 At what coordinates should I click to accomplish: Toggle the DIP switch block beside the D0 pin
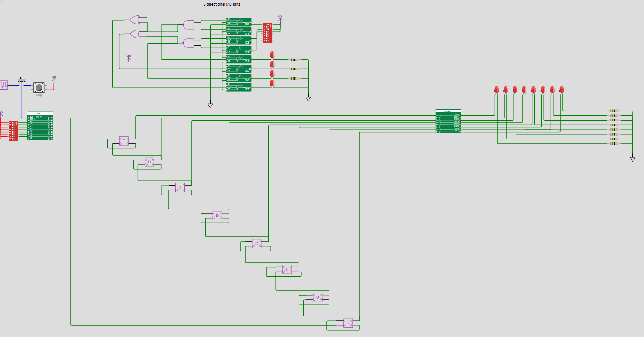pos(267,33)
